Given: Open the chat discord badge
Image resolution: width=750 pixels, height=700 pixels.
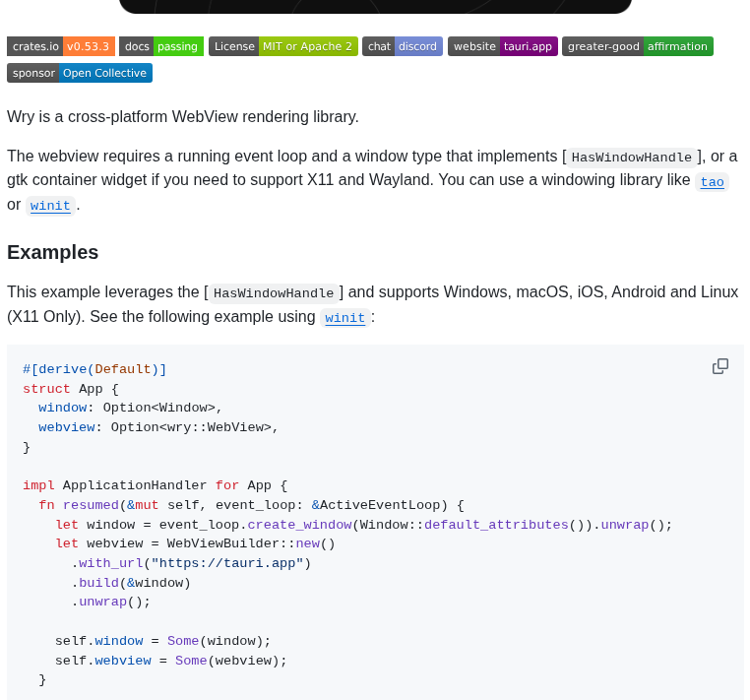Looking at the screenshot, I should click(x=403, y=46).
